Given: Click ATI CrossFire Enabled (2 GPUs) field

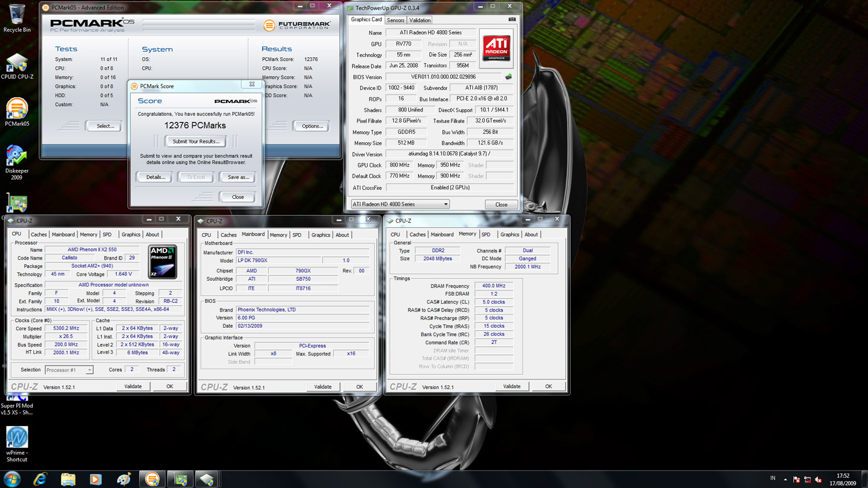Looking at the screenshot, I should [449, 187].
